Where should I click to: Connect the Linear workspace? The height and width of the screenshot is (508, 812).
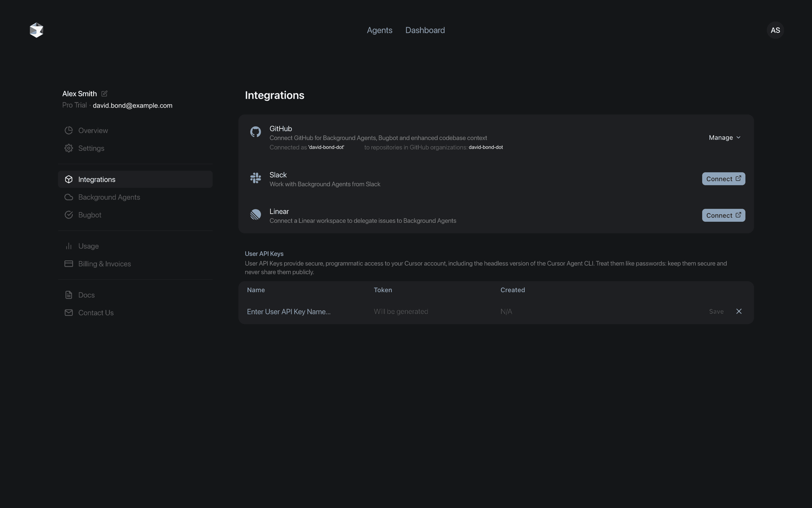pyautogui.click(x=724, y=215)
